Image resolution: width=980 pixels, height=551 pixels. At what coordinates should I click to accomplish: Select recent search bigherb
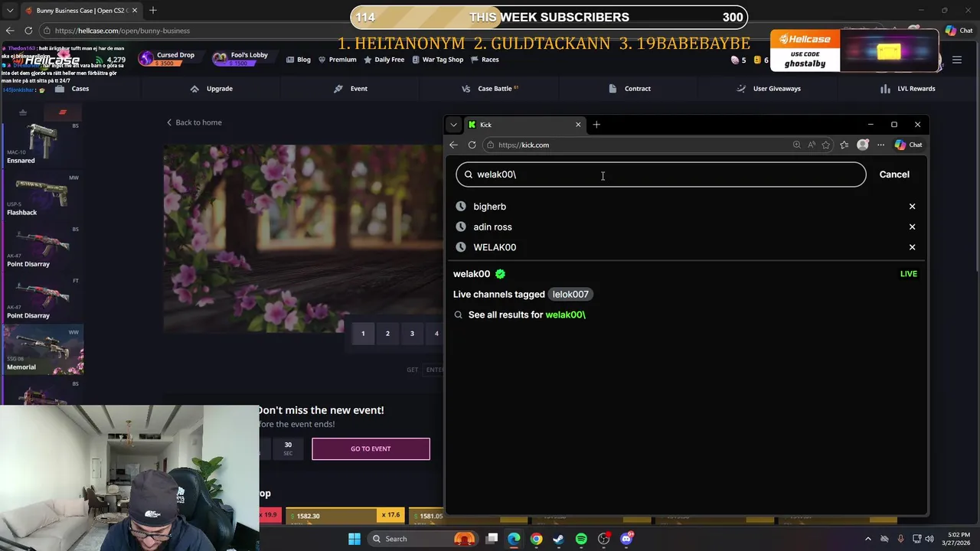click(489, 207)
